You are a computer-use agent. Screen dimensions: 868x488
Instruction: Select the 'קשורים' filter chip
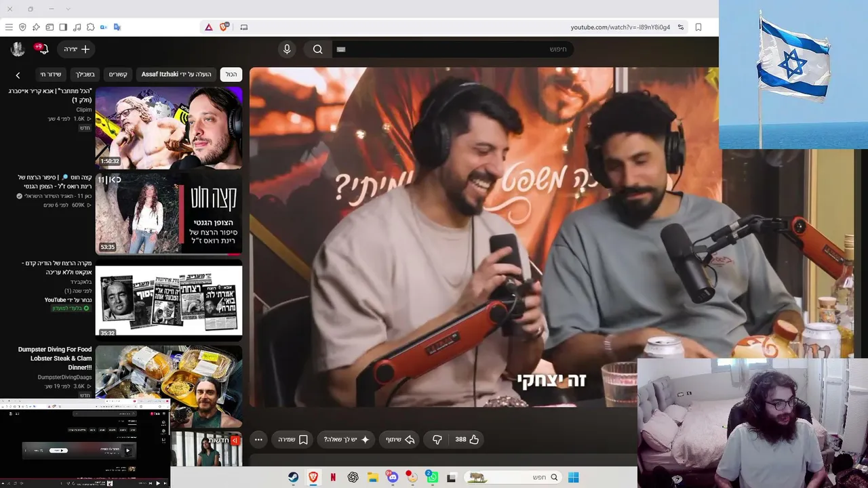click(x=118, y=75)
